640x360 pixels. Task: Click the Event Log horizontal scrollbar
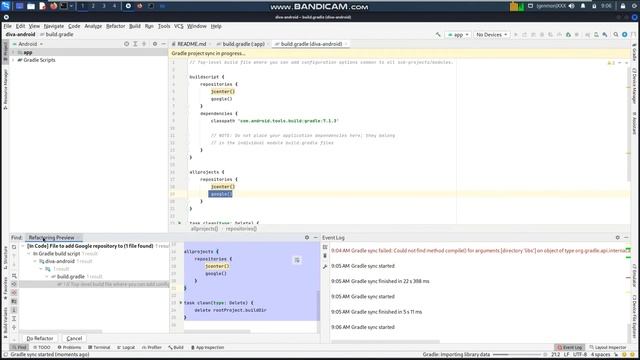tap(385, 342)
